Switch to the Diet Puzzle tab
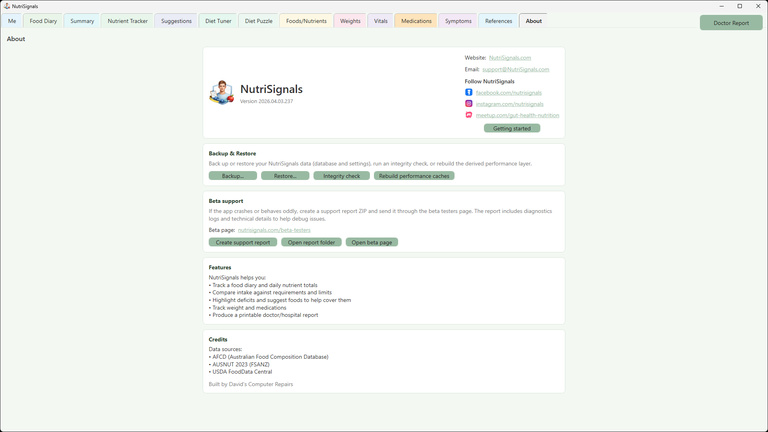This screenshot has width=768, height=432. pyautogui.click(x=259, y=21)
